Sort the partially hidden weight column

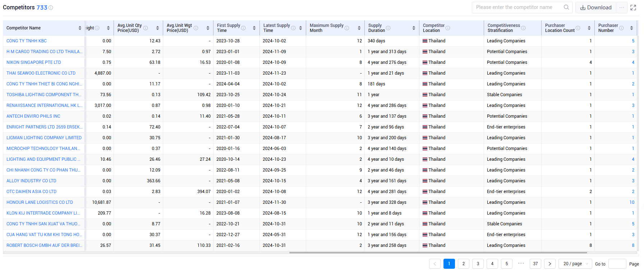tap(108, 28)
